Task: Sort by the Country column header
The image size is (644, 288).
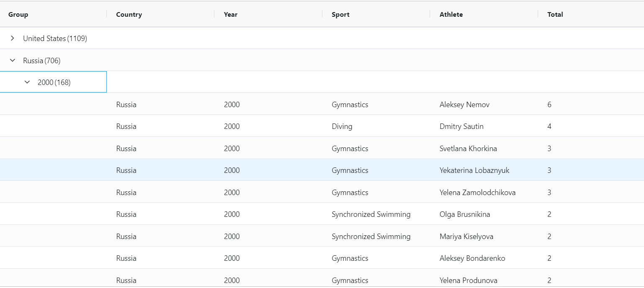Action: [129, 15]
